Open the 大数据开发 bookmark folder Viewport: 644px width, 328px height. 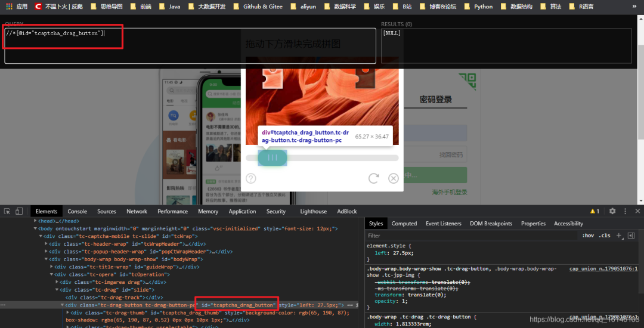(207, 7)
